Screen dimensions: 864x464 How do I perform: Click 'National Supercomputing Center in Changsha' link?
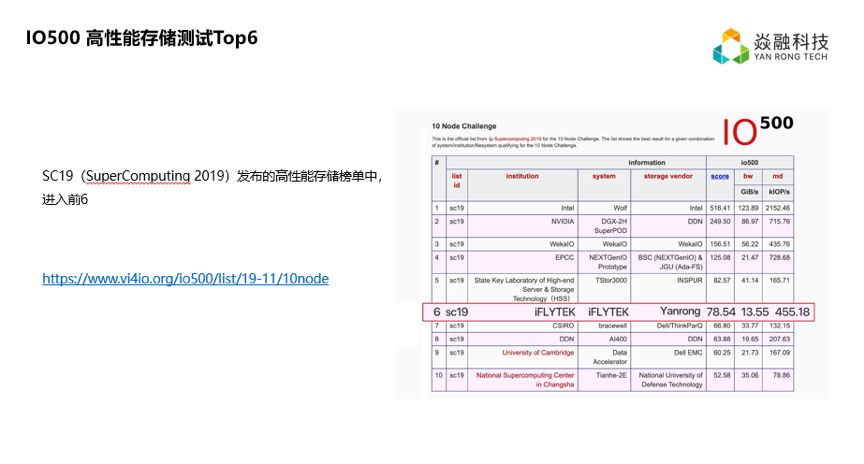point(525,380)
